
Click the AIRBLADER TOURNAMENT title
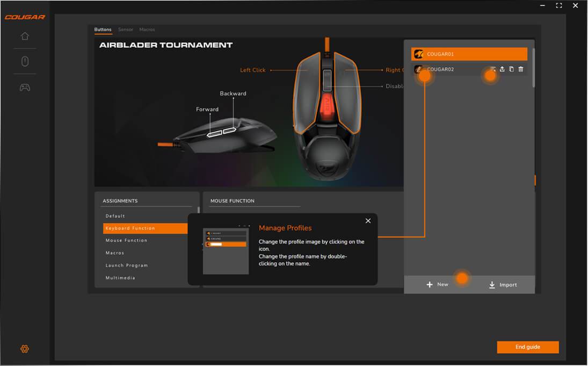[x=166, y=45]
